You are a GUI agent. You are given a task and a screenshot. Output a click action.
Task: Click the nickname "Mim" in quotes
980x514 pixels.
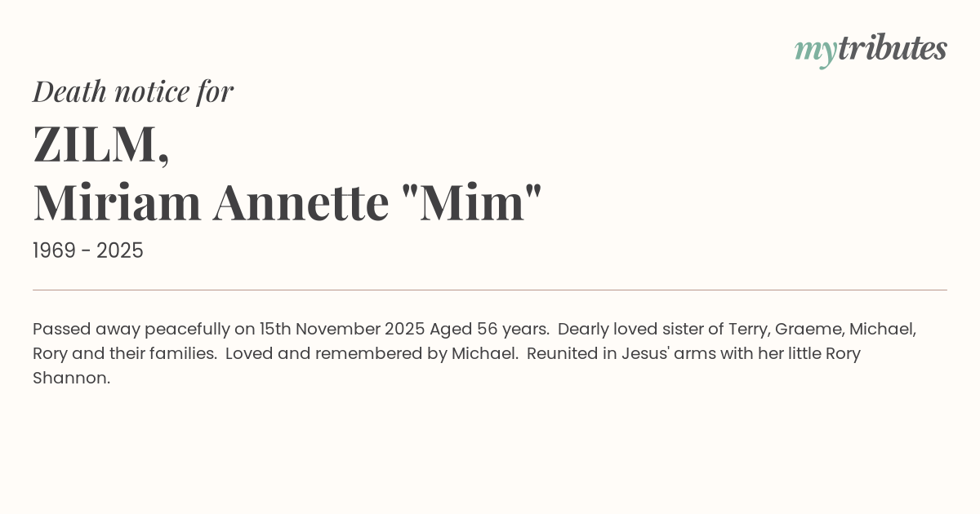472,202
